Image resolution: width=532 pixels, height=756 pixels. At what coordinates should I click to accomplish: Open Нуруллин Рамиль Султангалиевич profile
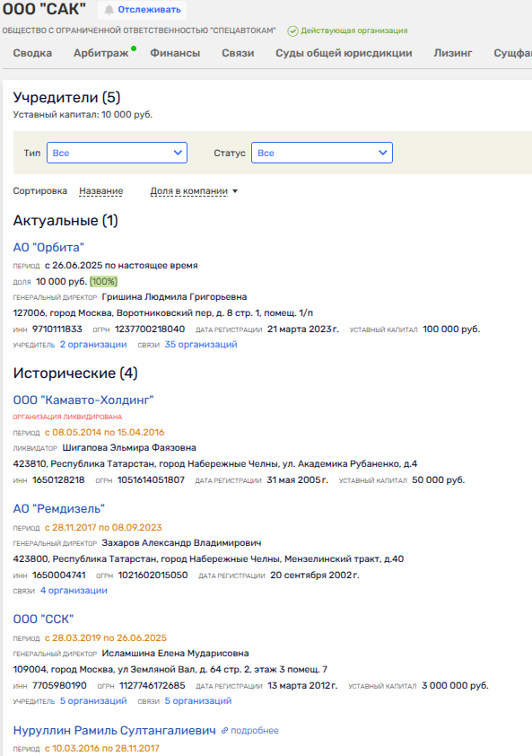114,731
